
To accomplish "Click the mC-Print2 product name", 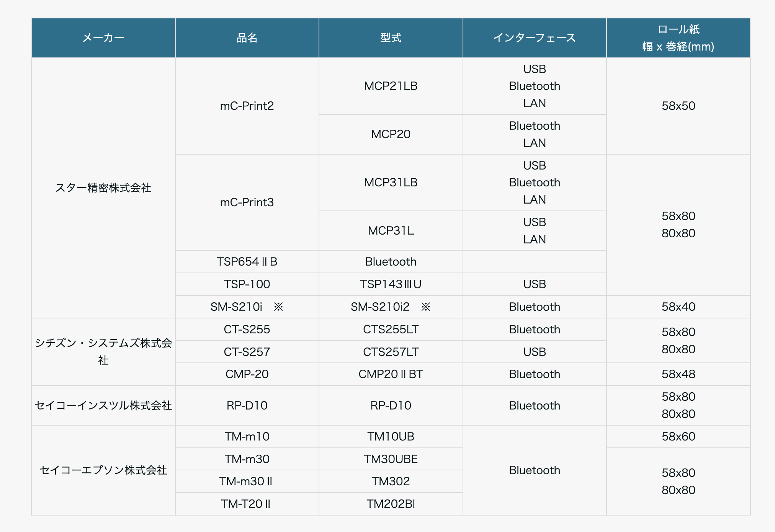I will point(247,106).
